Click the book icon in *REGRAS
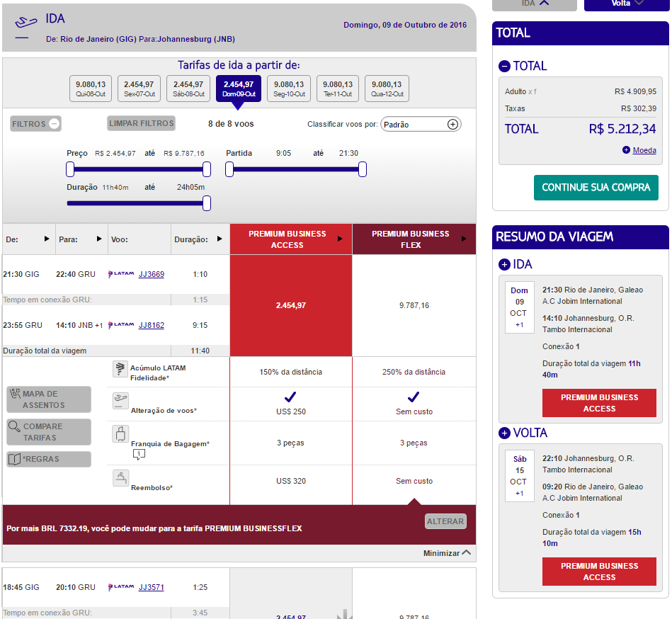 pyautogui.click(x=15, y=459)
